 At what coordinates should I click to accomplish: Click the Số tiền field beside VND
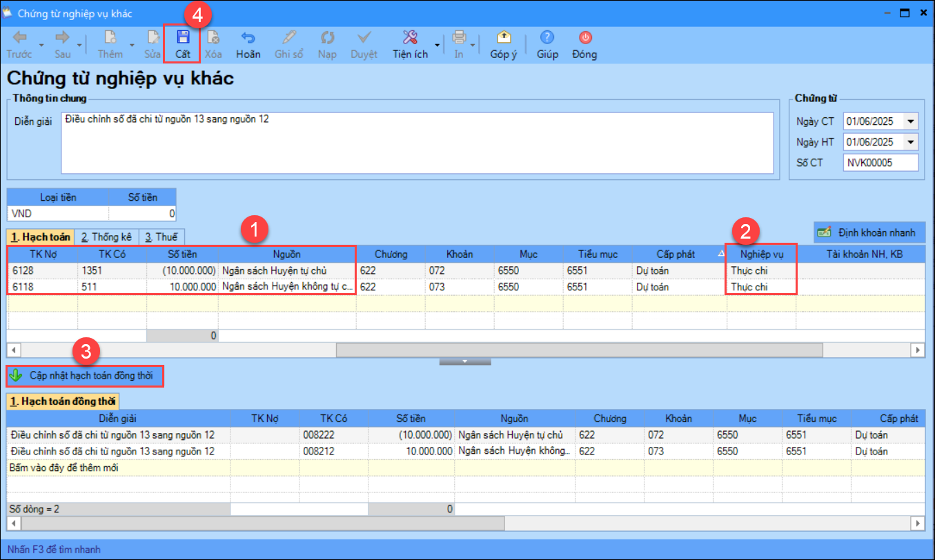click(142, 214)
